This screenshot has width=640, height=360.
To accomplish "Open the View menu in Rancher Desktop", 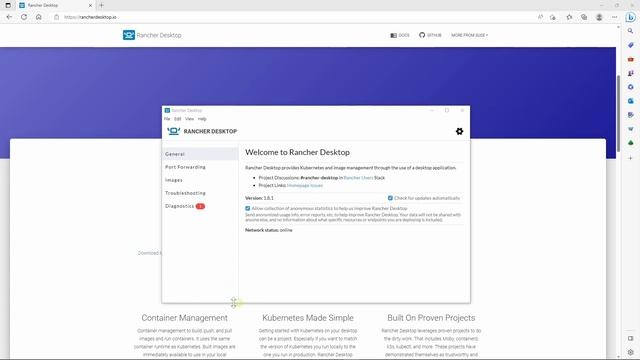I will click(189, 119).
